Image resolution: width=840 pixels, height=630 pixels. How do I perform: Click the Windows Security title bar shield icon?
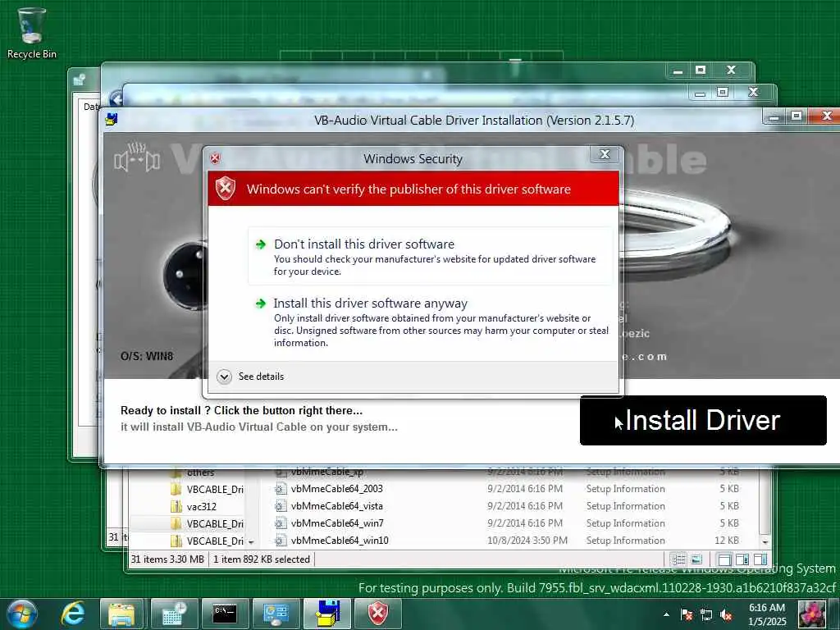click(x=216, y=158)
